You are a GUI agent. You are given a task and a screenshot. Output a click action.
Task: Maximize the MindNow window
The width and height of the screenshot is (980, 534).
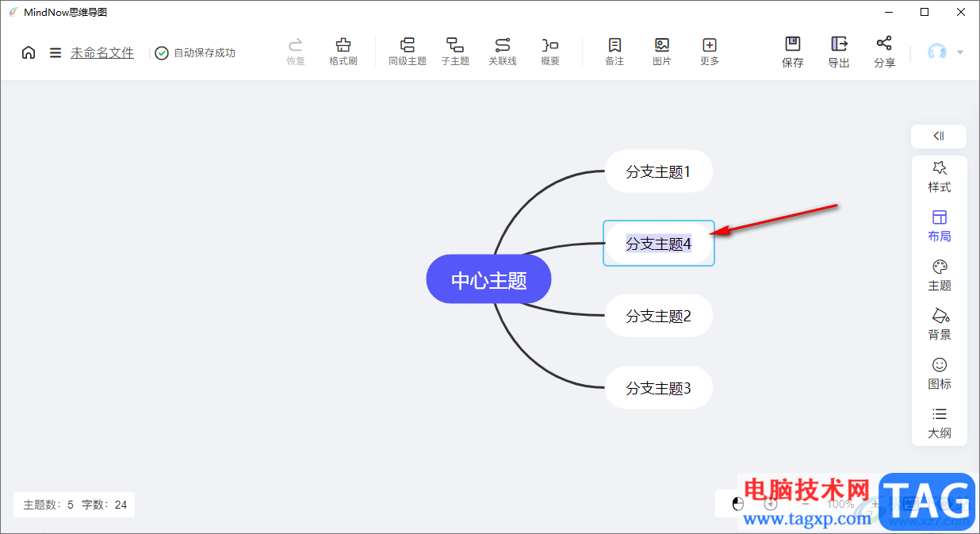pos(924,12)
